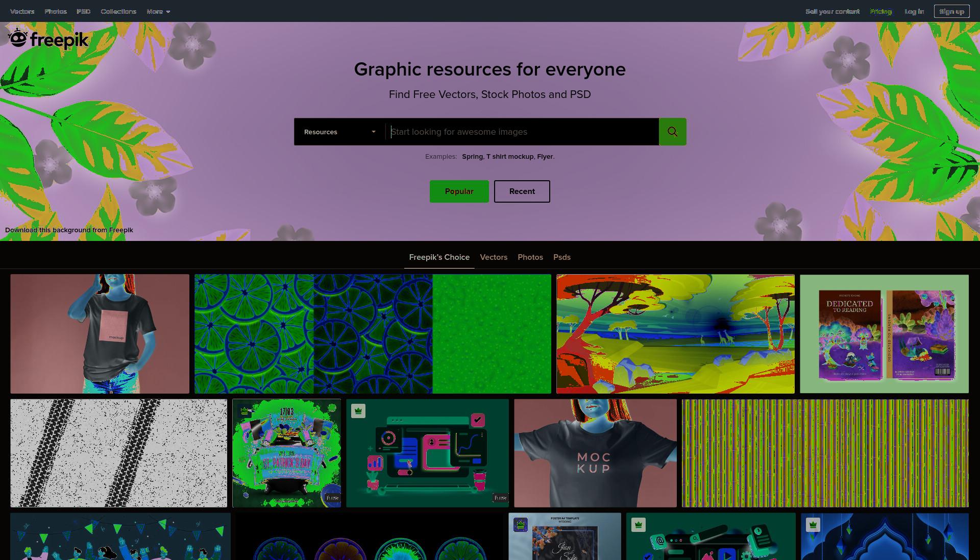This screenshot has height=560, width=980.
Task: Open the MOCKUP t-shirt closeup thumbnail
Action: point(595,453)
